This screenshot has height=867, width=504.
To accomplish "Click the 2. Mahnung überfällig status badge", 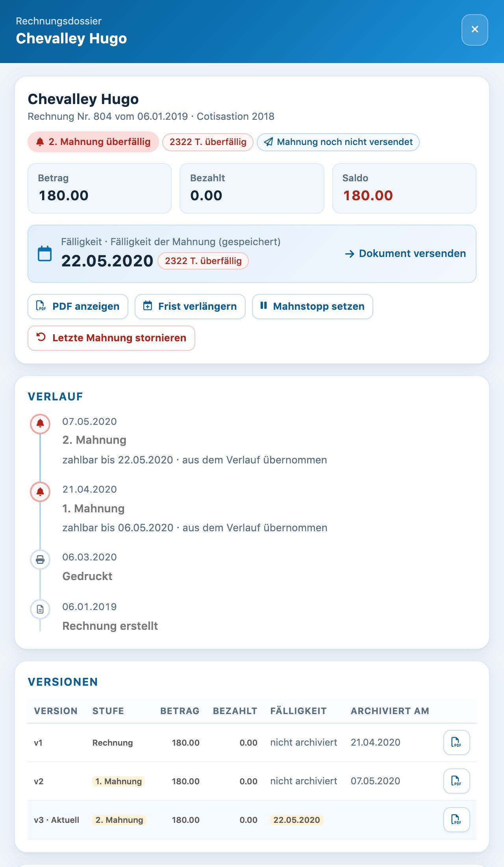I will click(x=93, y=142).
